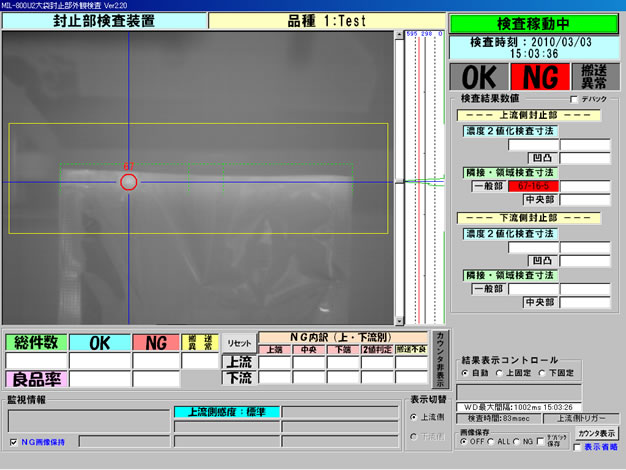Image resolution: width=626 pixels, height=470 pixels.
Task: Set 画像保存 to ALL
Action: [490, 441]
